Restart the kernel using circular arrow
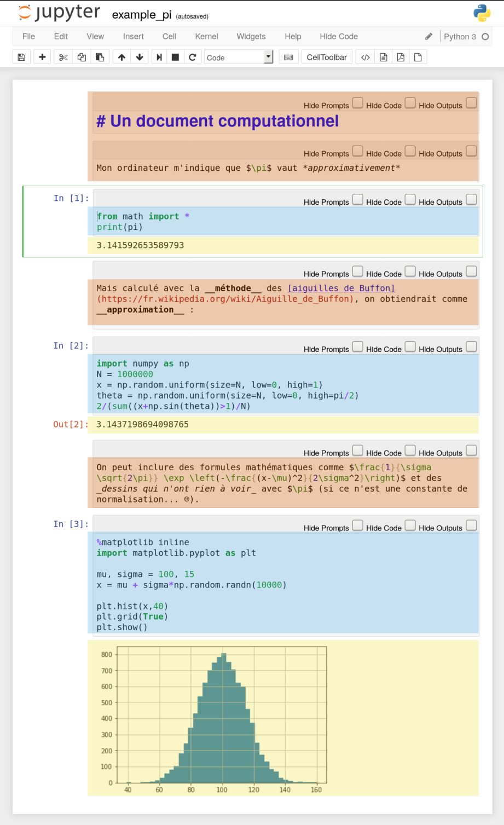 coord(193,57)
